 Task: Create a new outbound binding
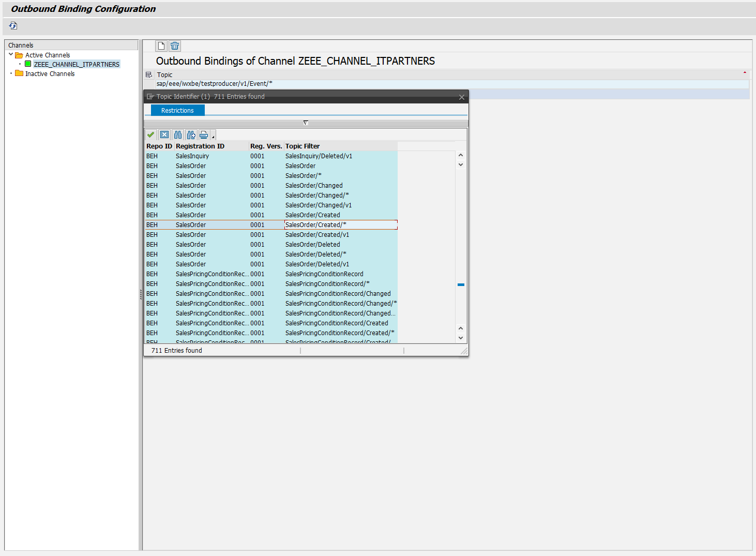click(161, 46)
